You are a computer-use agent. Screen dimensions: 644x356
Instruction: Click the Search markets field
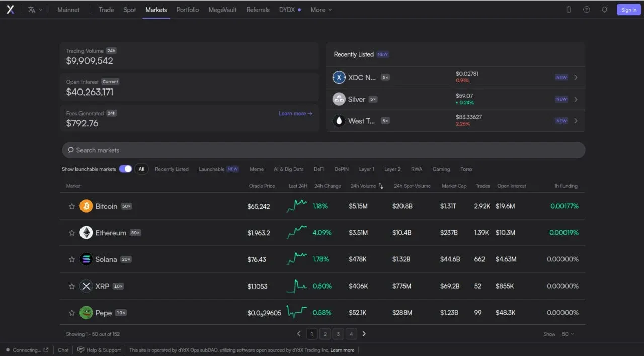[x=324, y=150]
